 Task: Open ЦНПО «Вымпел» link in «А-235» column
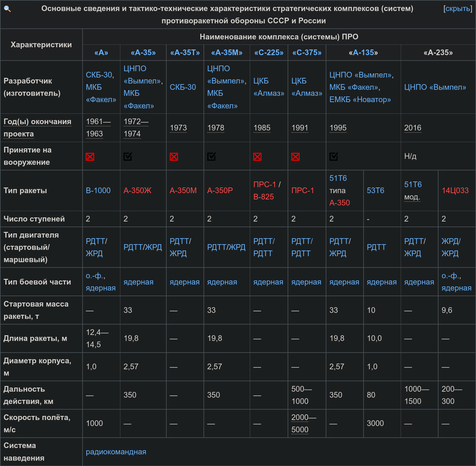[435, 87]
